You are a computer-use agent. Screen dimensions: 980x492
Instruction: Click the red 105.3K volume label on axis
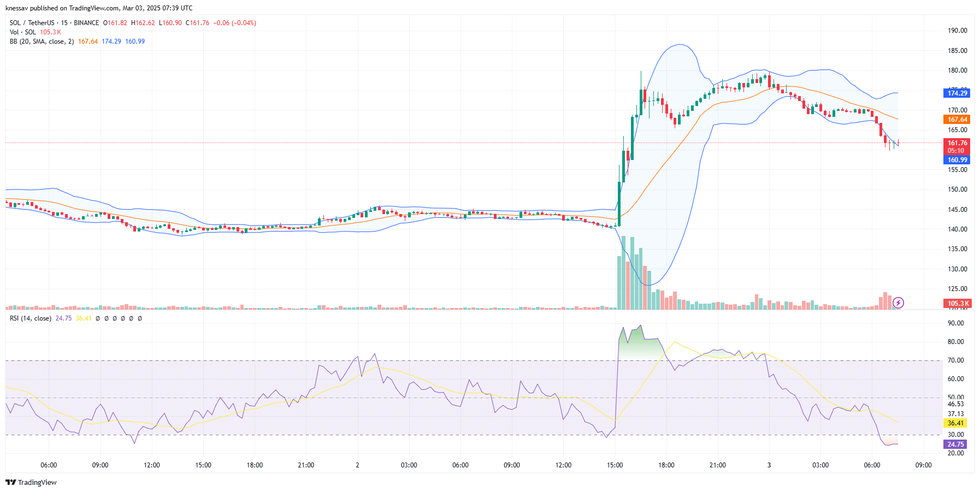click(957, 304)
